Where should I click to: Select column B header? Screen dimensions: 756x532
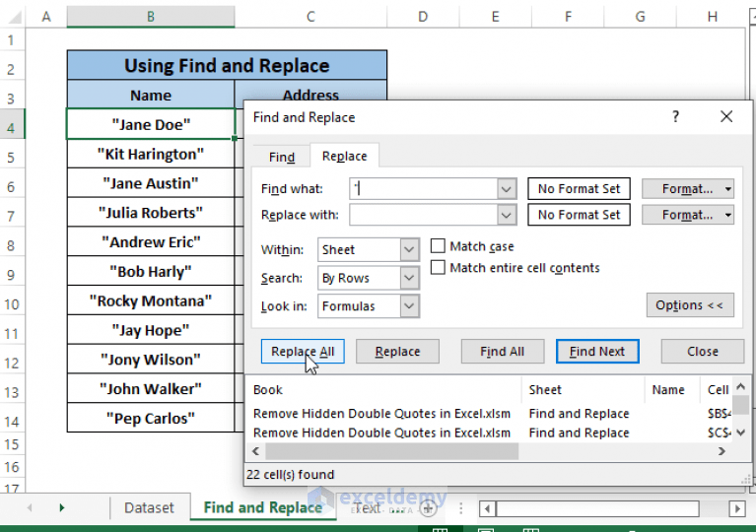pyautogui.click(x=151, y=17)
